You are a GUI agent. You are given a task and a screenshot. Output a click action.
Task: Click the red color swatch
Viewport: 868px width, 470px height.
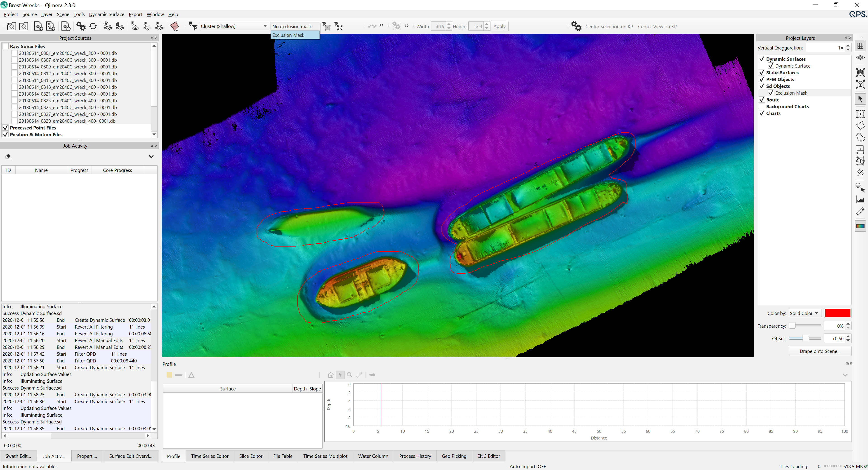(837, 313)
